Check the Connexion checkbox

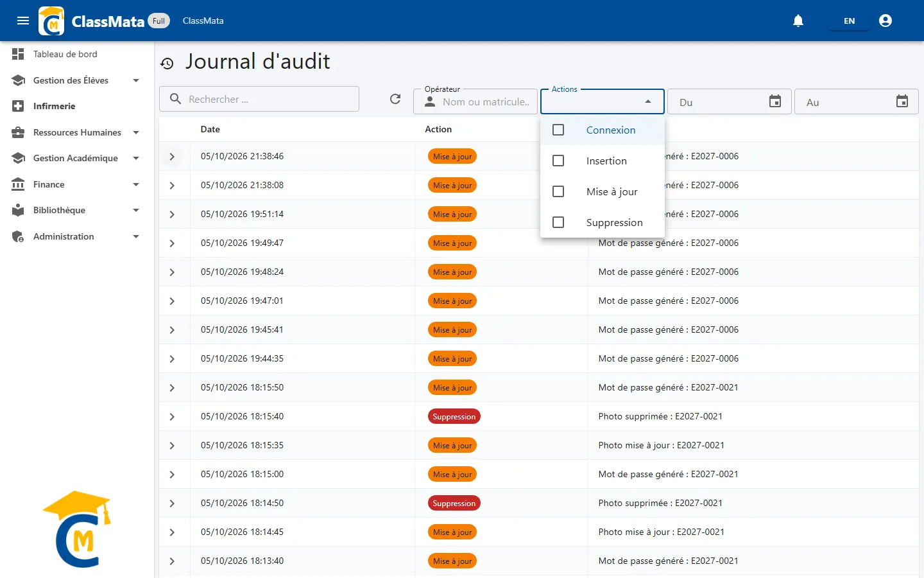558,130
